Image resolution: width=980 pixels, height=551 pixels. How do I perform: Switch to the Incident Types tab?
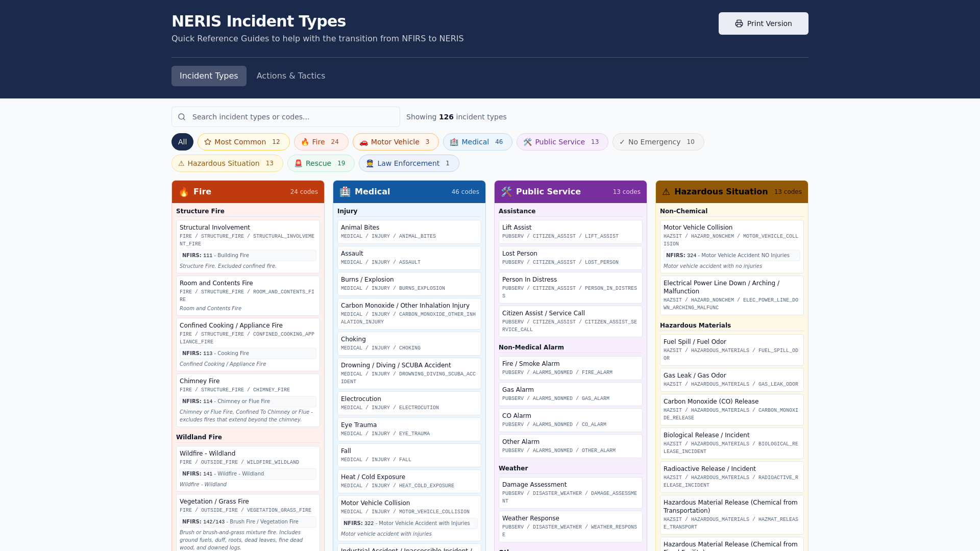coord(209,76)
